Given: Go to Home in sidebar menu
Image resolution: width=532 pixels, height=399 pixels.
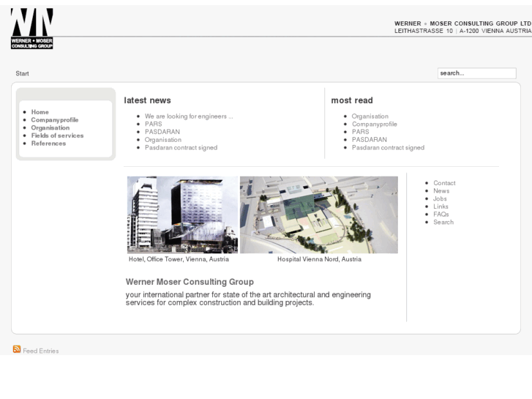Looking at the screenshot, I should coord(40,112).
